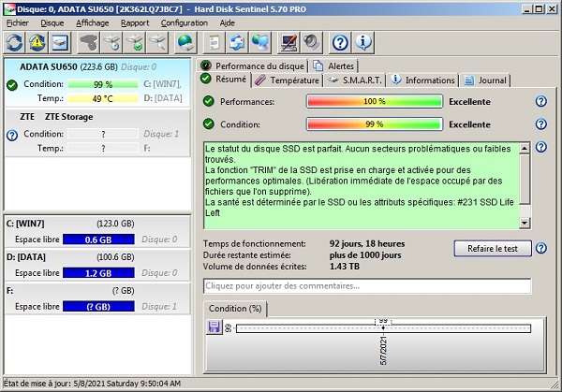Click the C: [WIN7] free space bar

(98, 240)
